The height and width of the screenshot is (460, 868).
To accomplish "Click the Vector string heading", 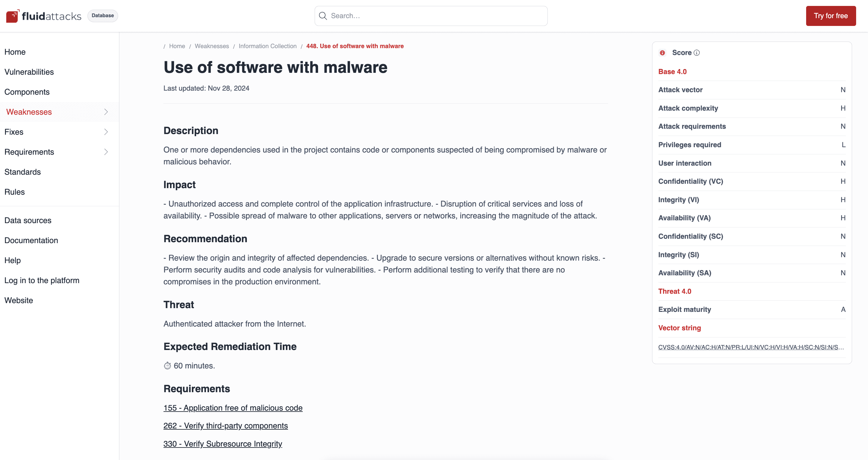I will [679, 328].
